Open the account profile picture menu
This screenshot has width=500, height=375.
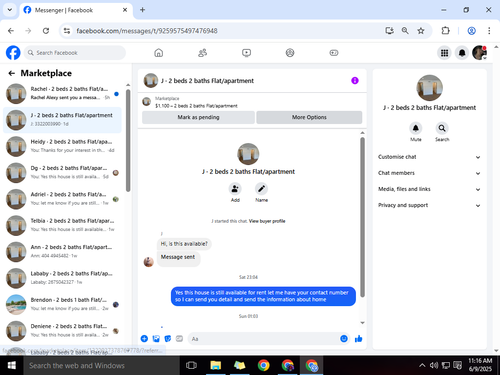coord(479,53)
